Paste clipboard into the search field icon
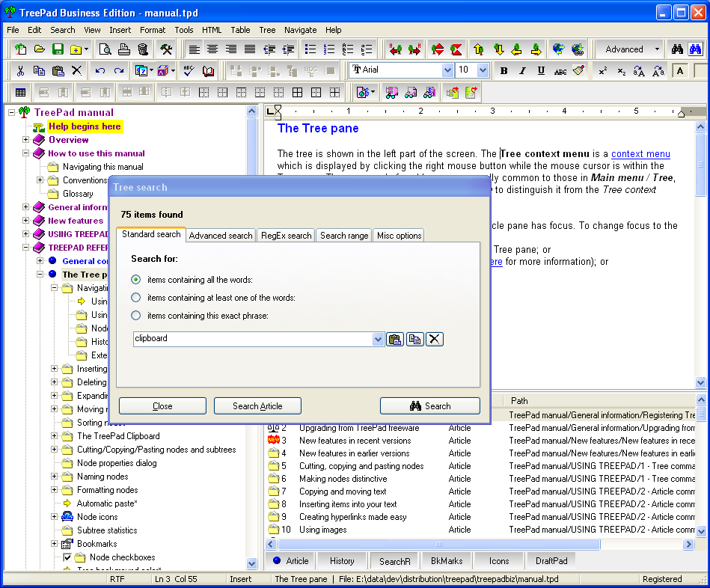 [x=395, y=339]
